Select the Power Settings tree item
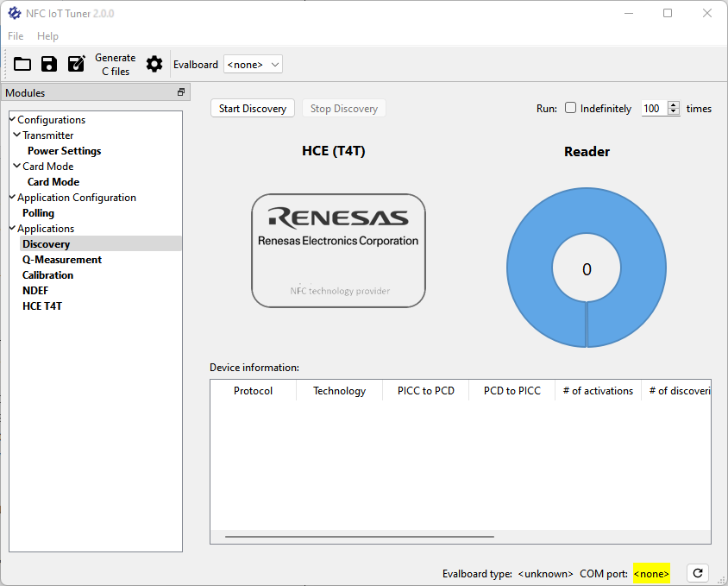The height and width of the screenshot is (586, 728). [x=64, y=151]
